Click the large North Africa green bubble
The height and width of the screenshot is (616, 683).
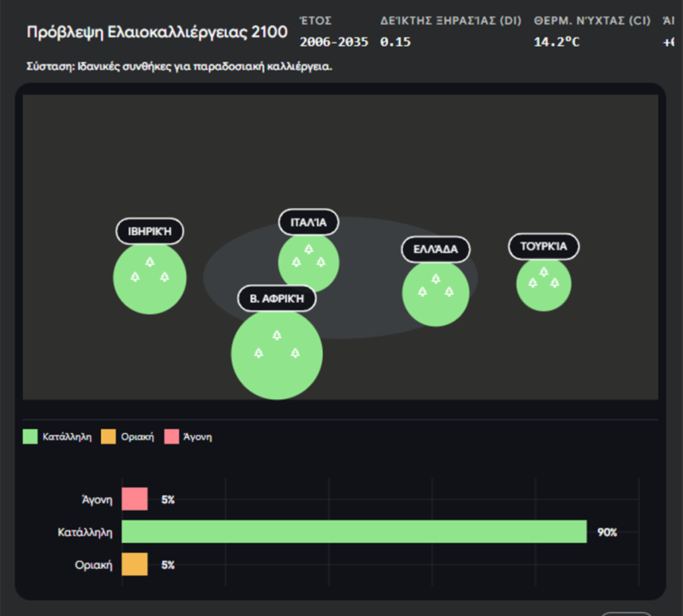277,355
